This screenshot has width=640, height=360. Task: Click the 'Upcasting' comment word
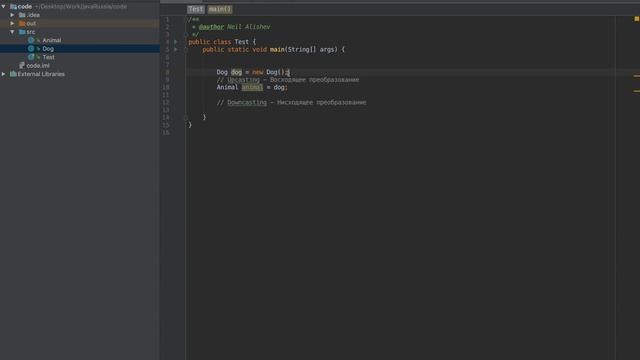point(243,80)
